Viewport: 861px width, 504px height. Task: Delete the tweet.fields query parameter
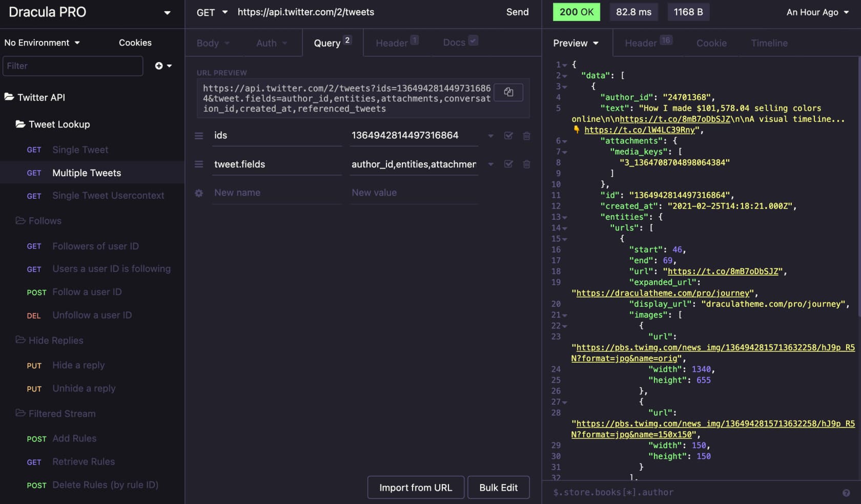526,164
